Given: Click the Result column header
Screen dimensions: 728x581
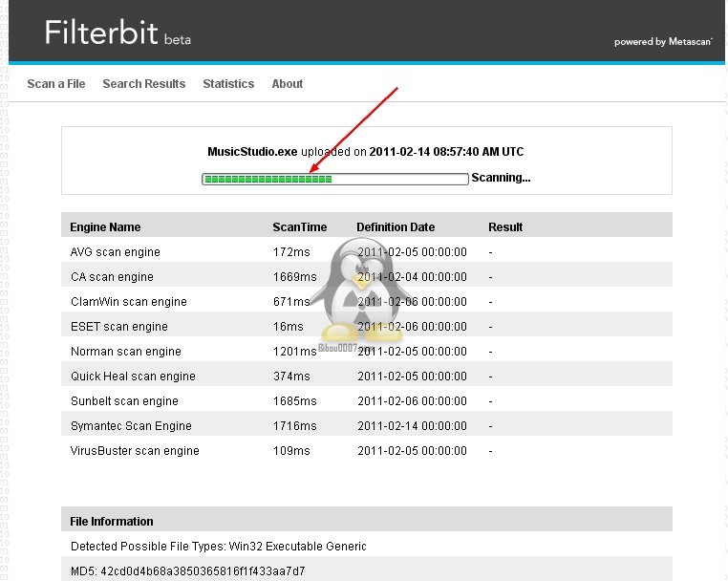Looking at the screenshot, I should [505, 227].
